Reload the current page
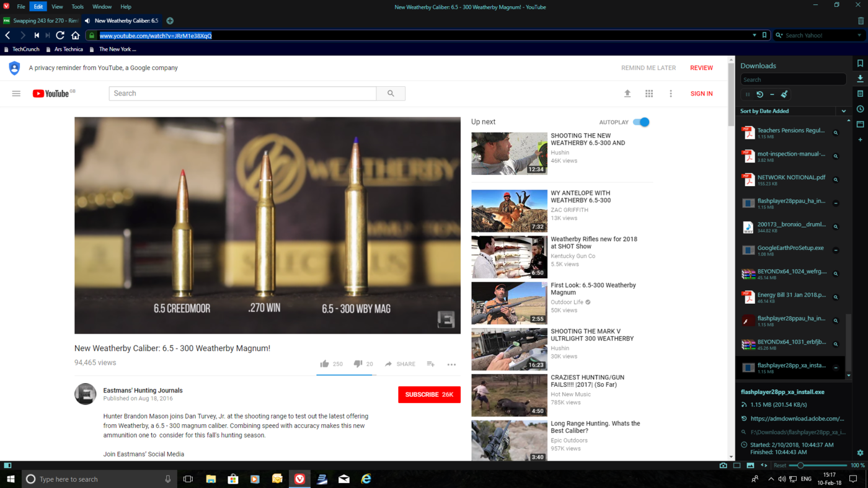 tap(60, 35)
